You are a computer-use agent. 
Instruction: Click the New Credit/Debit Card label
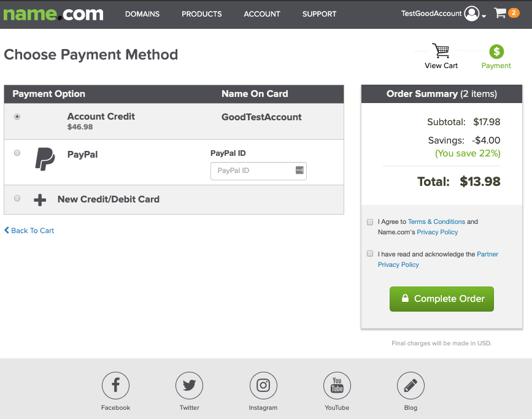[x=108, y=199]
